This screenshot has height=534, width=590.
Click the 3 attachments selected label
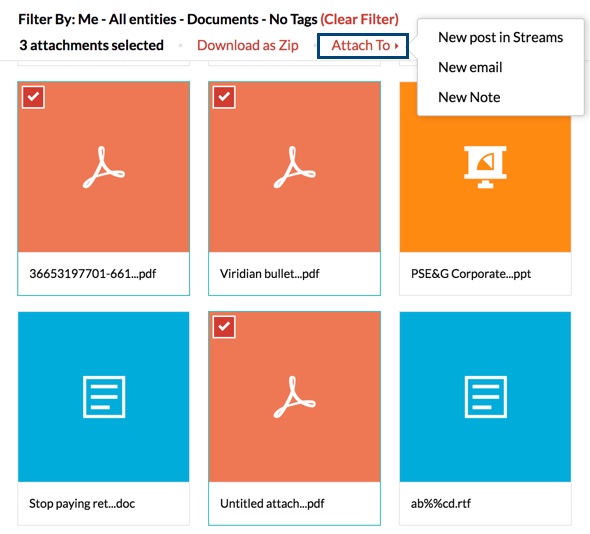(x=91, y=46)
